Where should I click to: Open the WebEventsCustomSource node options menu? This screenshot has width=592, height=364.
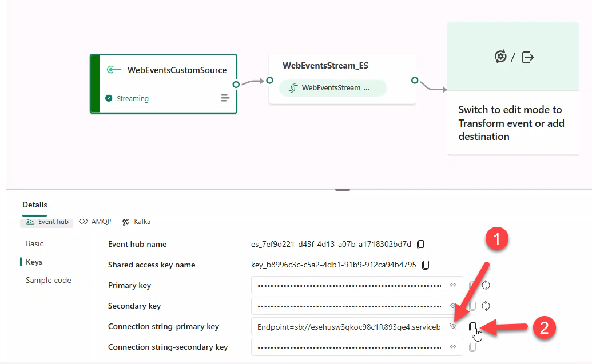click(225, 98)
